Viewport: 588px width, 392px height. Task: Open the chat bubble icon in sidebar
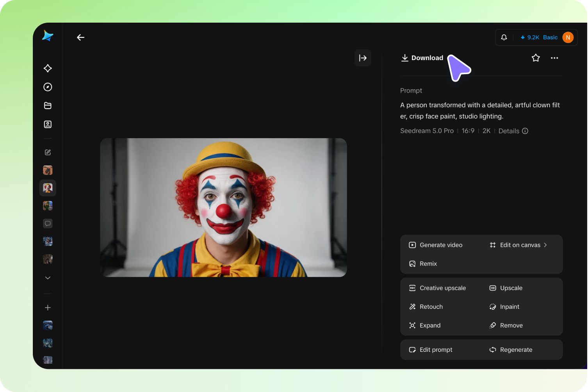[48, 224]
